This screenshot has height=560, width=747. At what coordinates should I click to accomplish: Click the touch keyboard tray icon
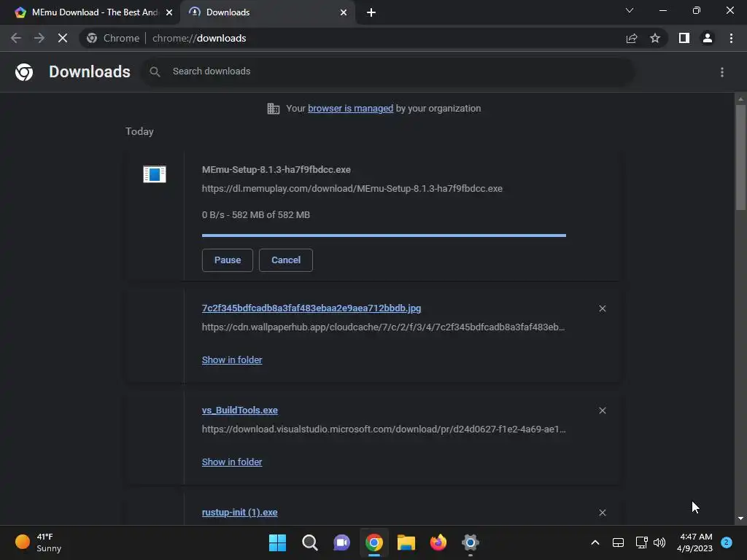(x=618, y=542)
